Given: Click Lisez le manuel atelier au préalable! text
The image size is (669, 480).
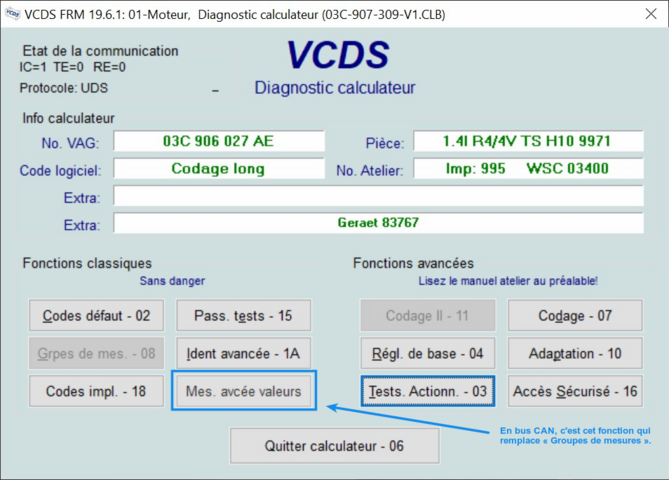Looking at the screenshot, I should pos(508,281).
